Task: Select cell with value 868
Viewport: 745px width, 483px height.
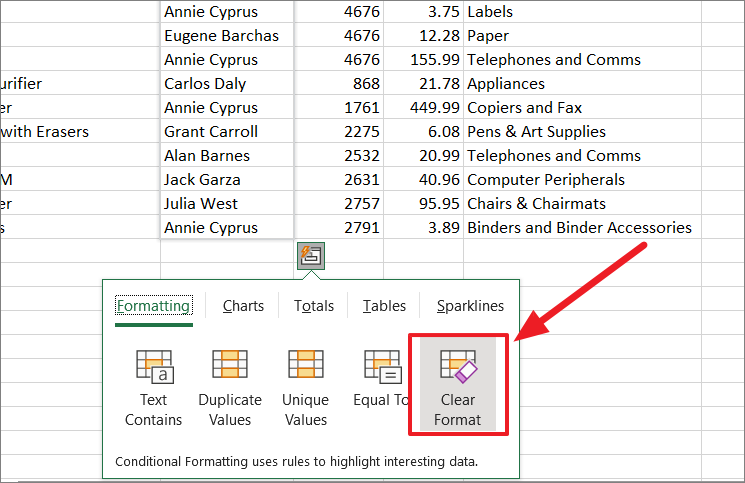Action: coord(339,84)
